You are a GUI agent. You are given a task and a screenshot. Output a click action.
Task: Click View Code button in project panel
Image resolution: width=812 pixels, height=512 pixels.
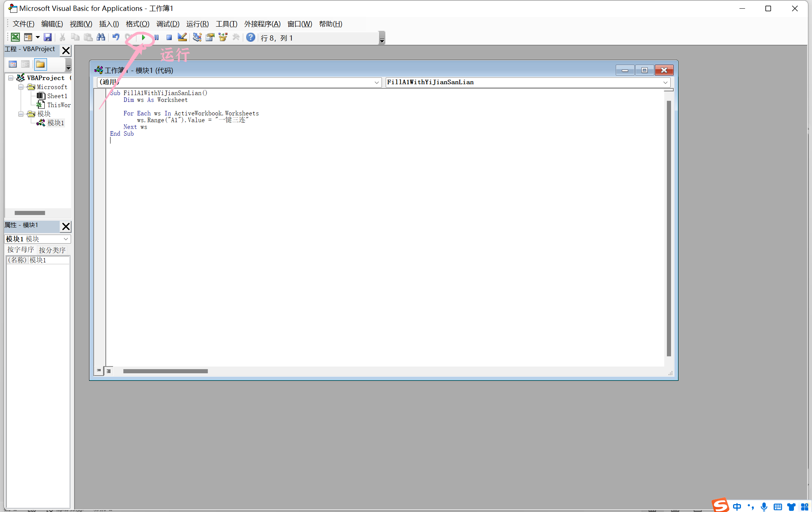coord(13,64)
